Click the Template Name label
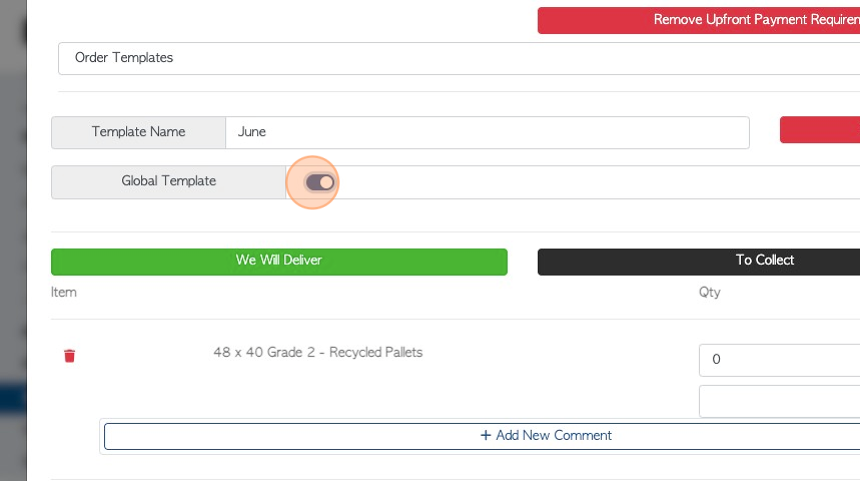Image resolution: width=860 pixels, height=481 pixels. coord(138,132)
